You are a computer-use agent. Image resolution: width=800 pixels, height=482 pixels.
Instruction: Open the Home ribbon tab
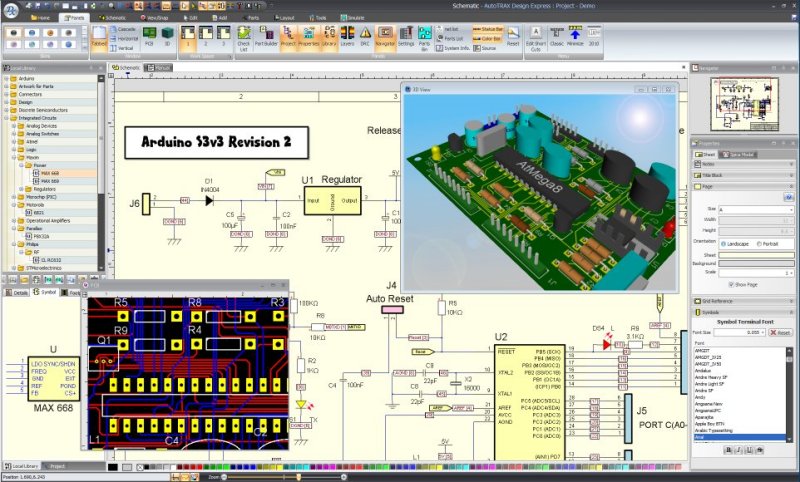40,18
